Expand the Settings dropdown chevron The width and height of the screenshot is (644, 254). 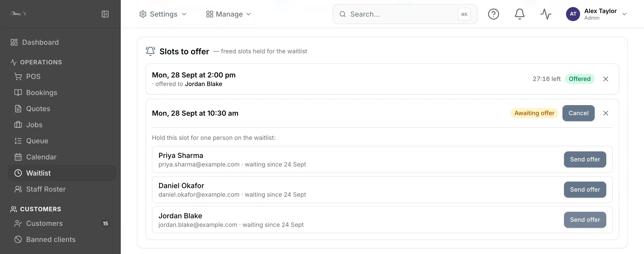tap(184, 14)
